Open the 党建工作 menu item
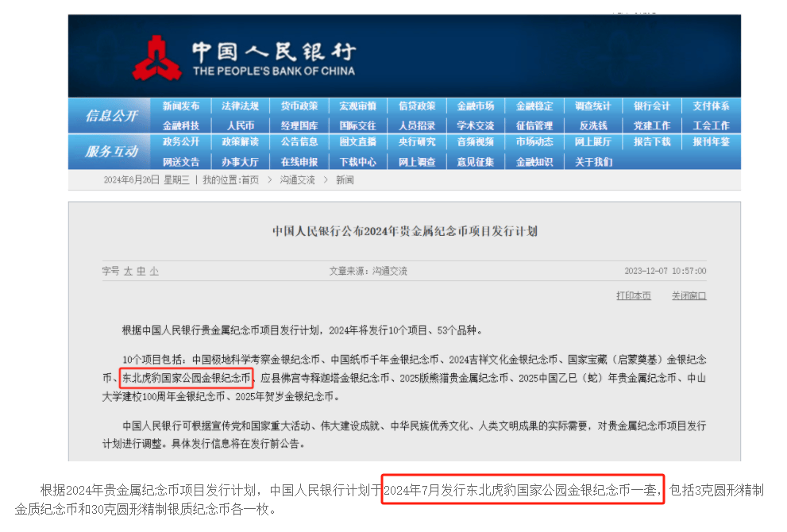 652,125
